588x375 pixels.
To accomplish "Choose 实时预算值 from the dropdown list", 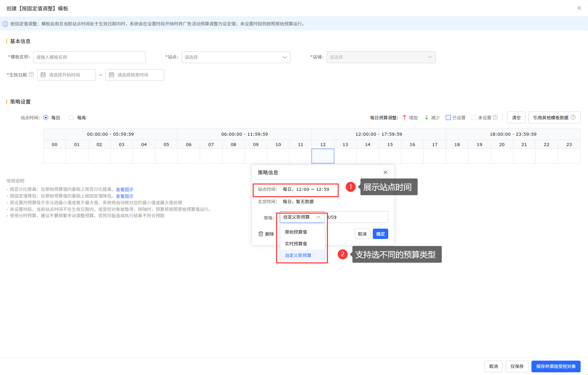I will (x=302, y=244).
